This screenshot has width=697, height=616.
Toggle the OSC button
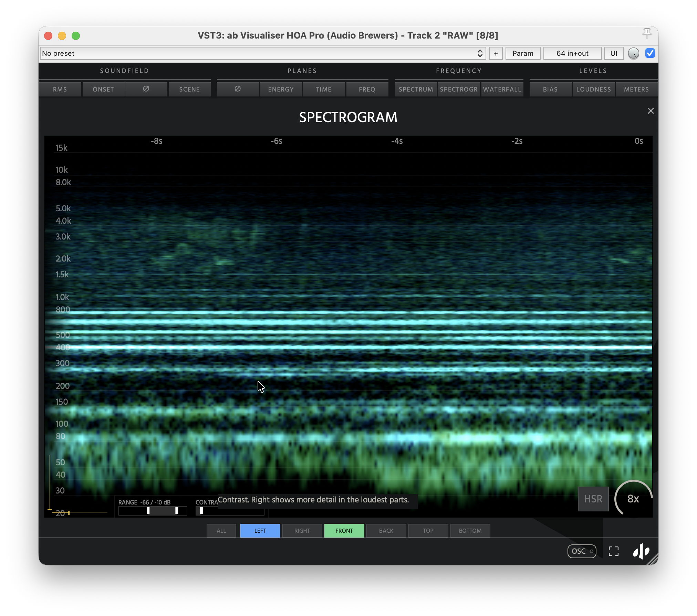[582, 551]
